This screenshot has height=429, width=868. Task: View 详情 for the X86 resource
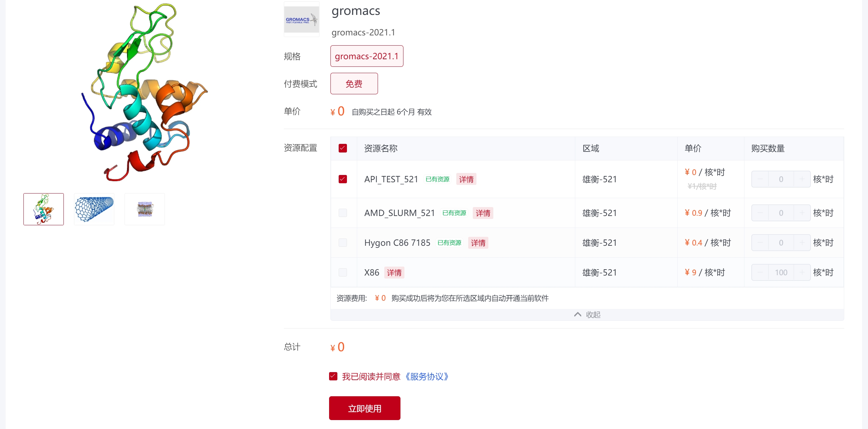(x=394, y=272)
